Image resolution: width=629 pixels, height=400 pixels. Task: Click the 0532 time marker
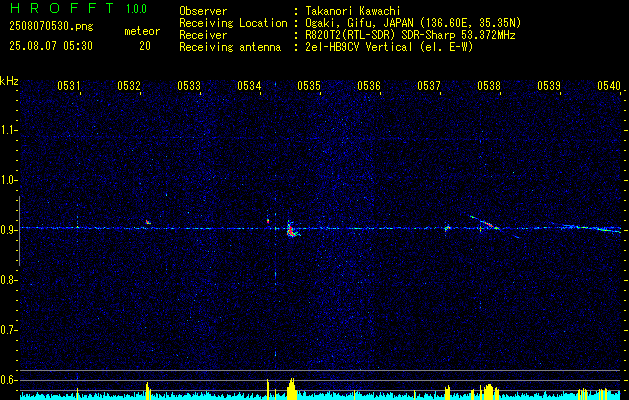pyautogui.click(x=129, y=85)
